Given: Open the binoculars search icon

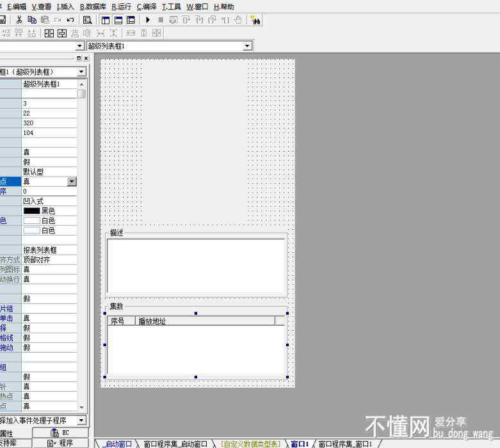Looking at the screenshot, I should [255, 20].
